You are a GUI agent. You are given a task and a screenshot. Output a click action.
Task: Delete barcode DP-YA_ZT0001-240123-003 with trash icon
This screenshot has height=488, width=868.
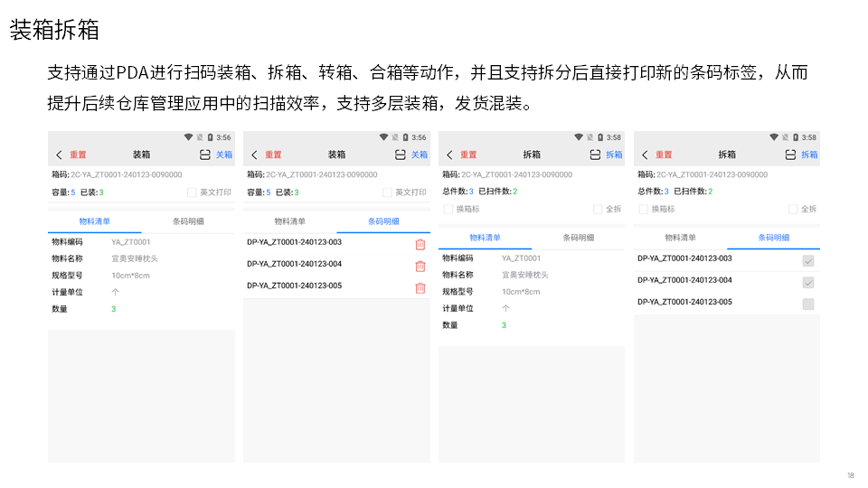point(420,244)
